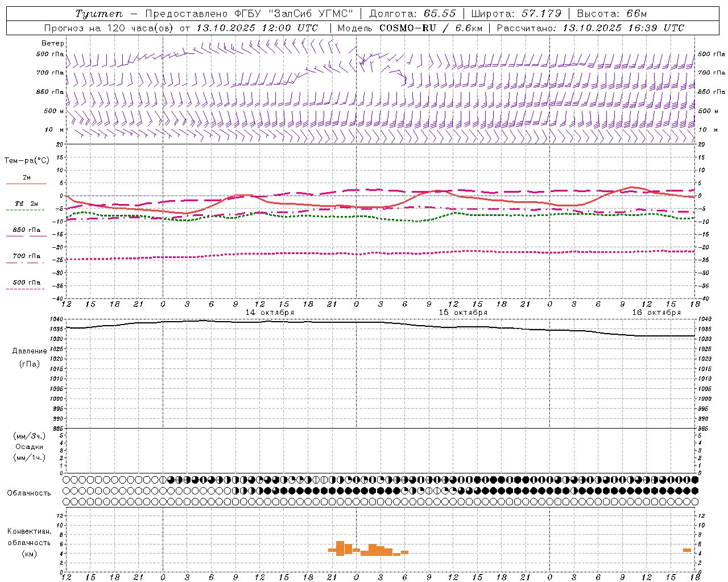Click the forecast start time 13.10.2025 12:00 UTC

[x=257, y=28]
